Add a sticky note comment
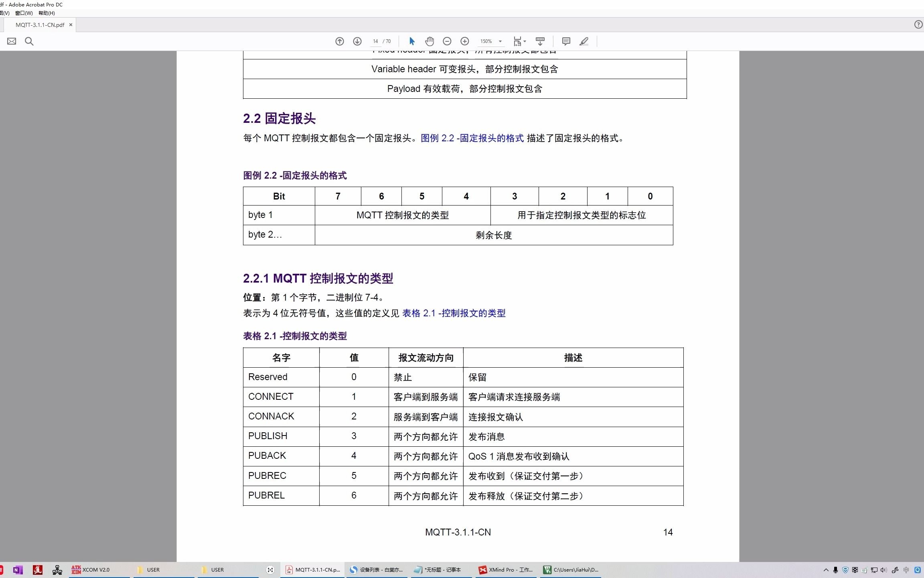The image size is (924, 578). coord(566,41)
